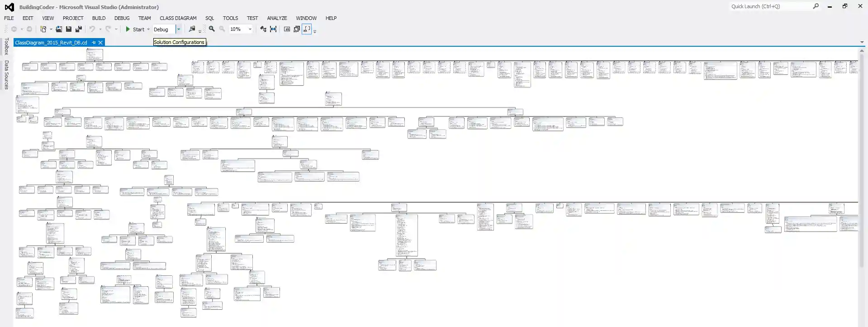Click the Zoom In magnifier icon

[x=212, y=29]
